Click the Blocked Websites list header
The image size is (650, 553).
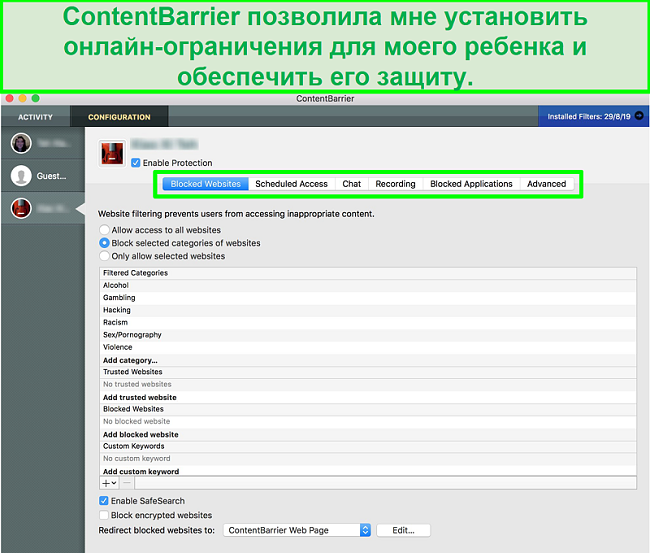pyautogui.click(x=368, y=409)
